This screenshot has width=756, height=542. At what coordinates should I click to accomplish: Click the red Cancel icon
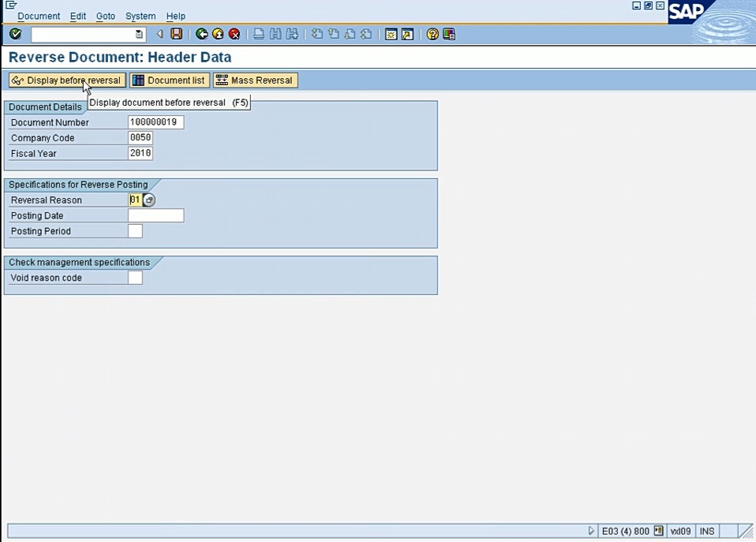(234, 34)
